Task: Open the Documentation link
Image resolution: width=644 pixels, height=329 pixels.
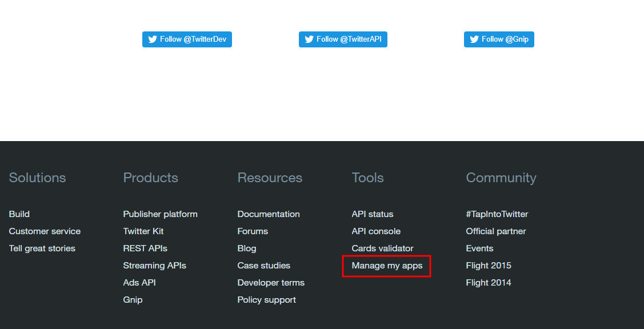Action: point(269,214)
